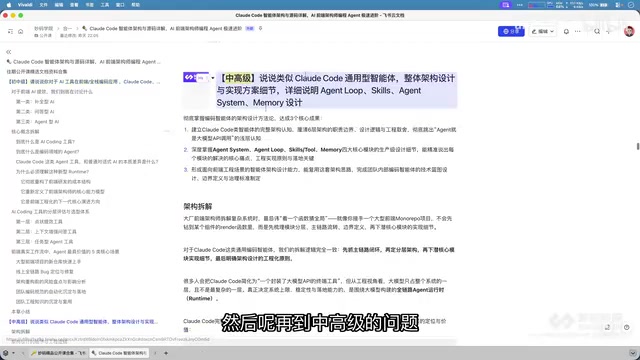Open macOS Control Center icon
Viewport: 640px width, 360px height.
point(619,5)
